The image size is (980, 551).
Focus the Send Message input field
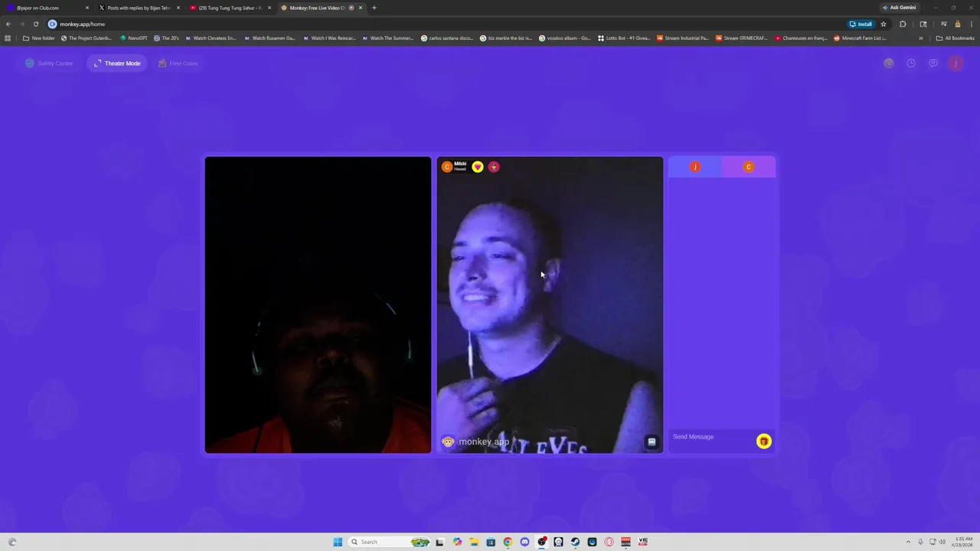pos(712,437)
